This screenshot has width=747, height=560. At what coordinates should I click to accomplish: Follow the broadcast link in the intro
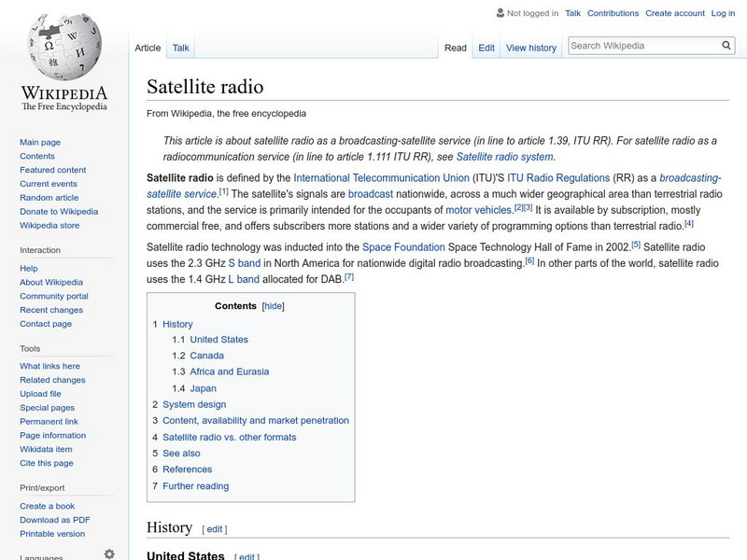(371, 194)
